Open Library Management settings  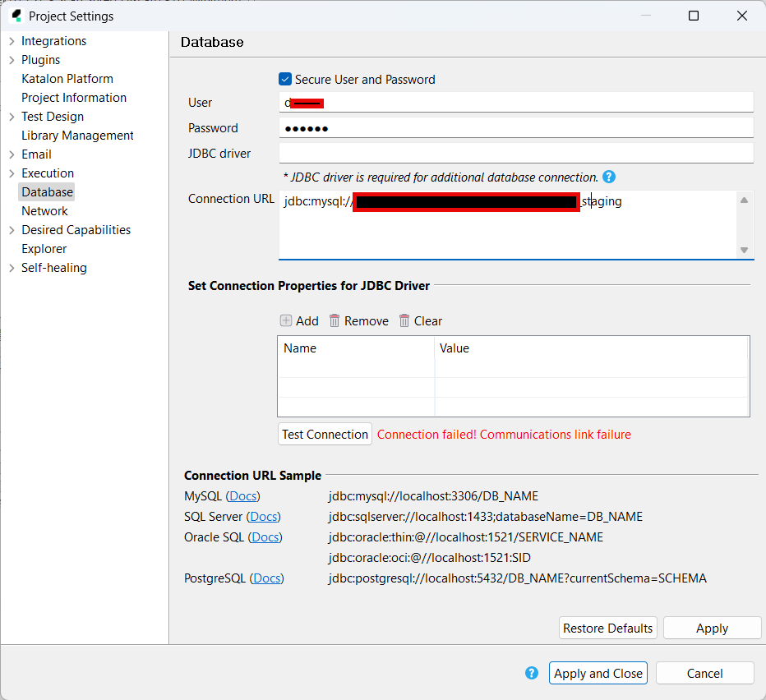pos(77,136)
